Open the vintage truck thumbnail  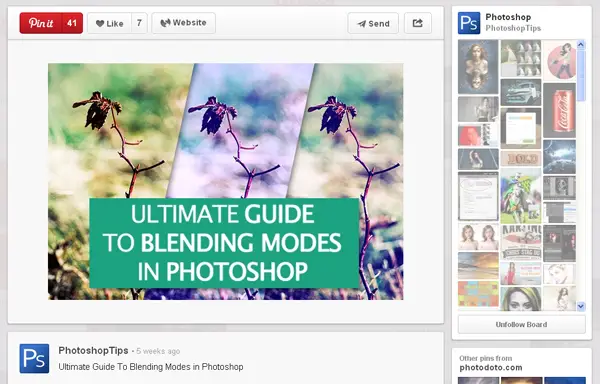click(x=520, y=93)
